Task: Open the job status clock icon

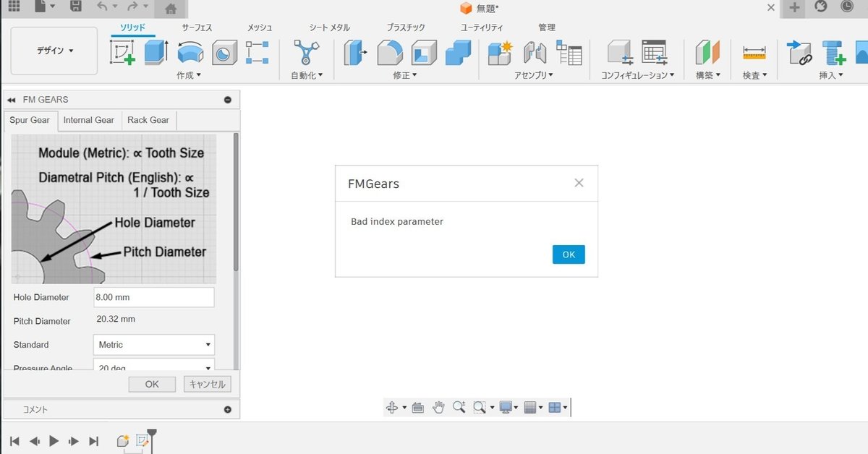Action: [x=847, y=7]
